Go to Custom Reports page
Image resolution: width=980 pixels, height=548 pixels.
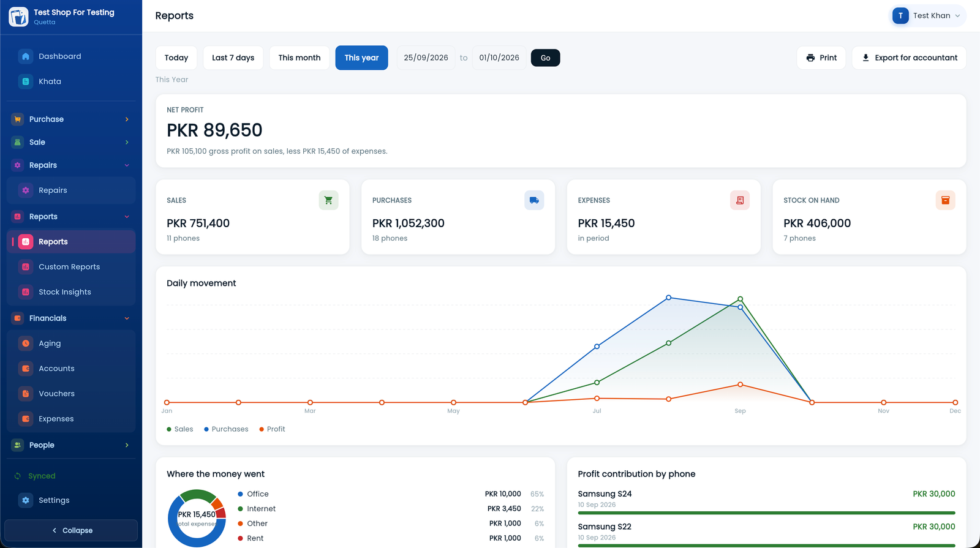(71, 267)
